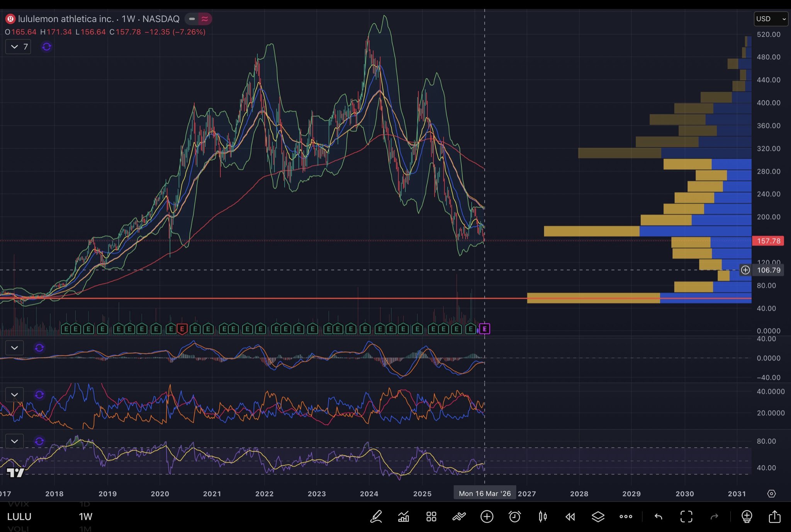Start bar replay with rewind icon
791x532 pixels.
point(570,517)
